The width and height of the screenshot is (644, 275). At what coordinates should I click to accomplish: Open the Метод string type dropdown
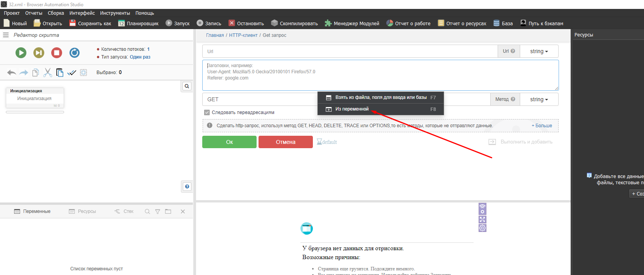(539, 99)
